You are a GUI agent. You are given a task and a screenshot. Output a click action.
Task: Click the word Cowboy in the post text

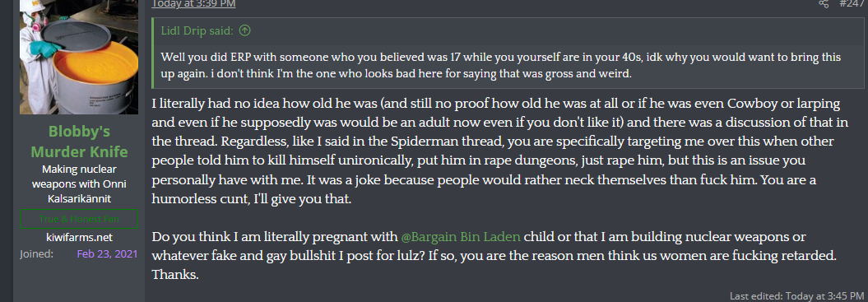coord(748,105)
